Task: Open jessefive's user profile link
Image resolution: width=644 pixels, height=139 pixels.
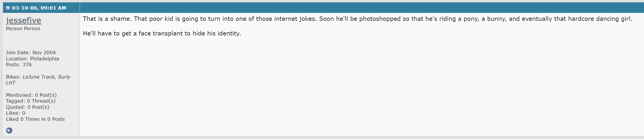Action: pyautogui.click(x=23, y=20)
